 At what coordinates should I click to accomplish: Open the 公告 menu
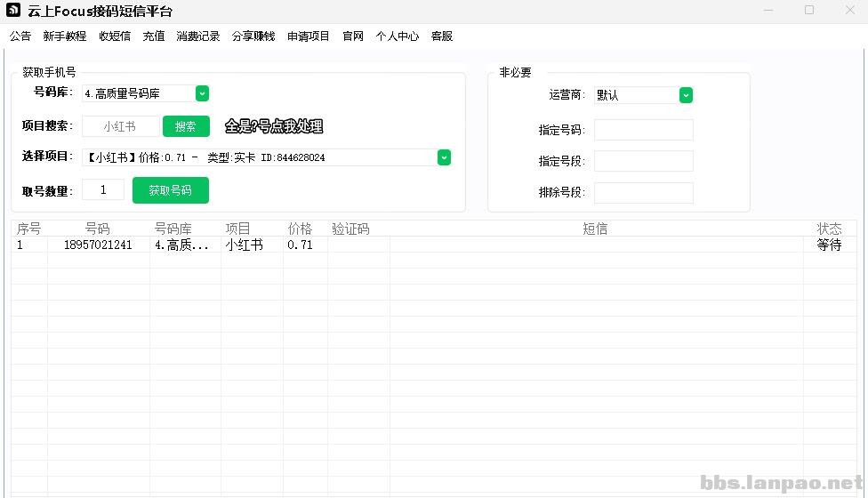(x=20, y=36)
